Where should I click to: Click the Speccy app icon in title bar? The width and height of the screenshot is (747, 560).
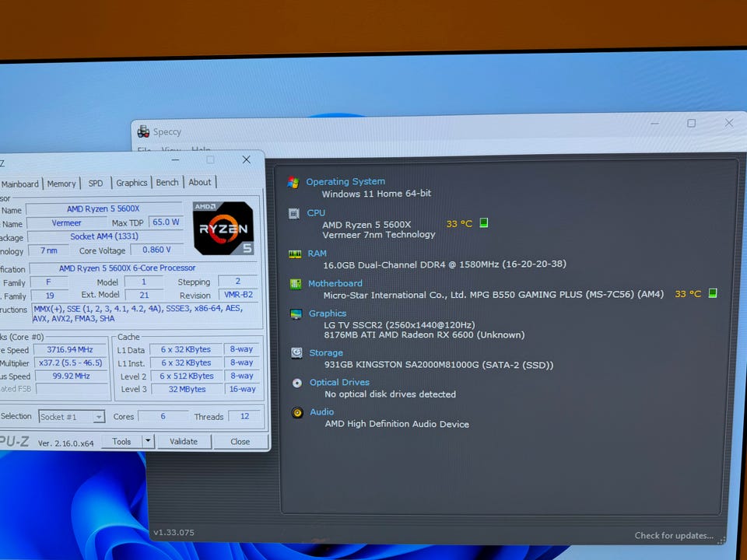click(x=143, y=131)
